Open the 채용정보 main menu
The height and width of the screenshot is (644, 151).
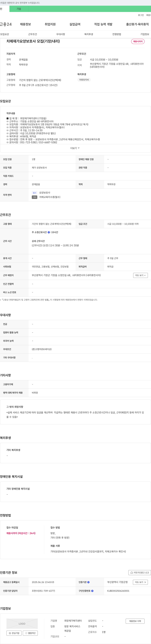click(x=25, y=24)
